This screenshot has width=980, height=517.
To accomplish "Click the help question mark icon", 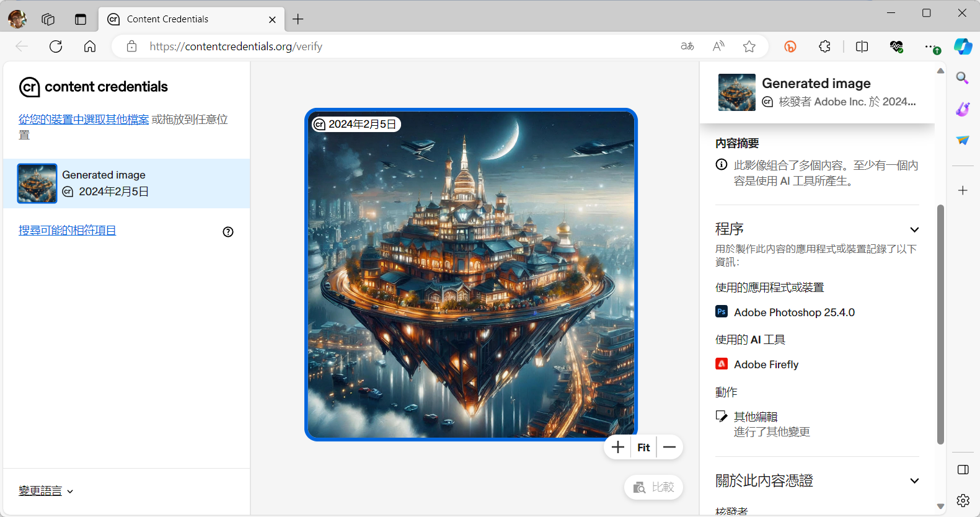I will click(228, 232).
